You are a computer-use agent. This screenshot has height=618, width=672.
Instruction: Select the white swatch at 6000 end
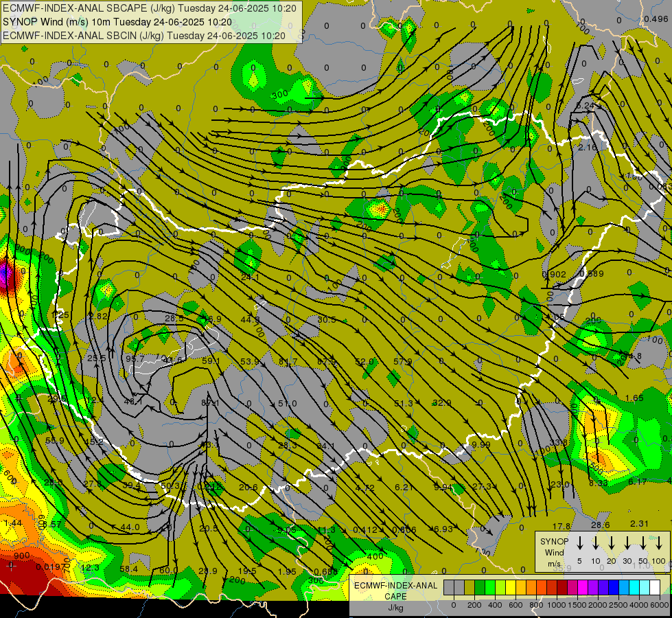pyautogui.click(x=655, y=587)
